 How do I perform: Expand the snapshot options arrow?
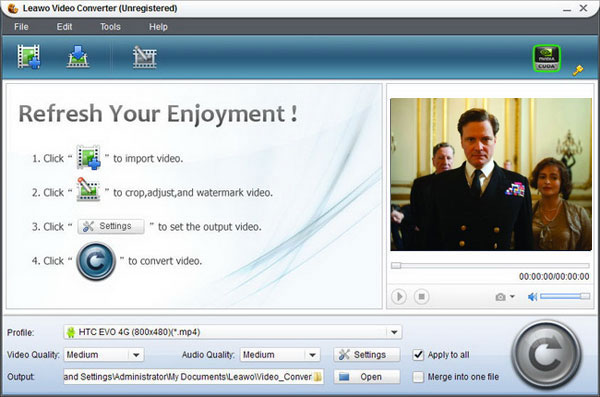click(512, 297)
